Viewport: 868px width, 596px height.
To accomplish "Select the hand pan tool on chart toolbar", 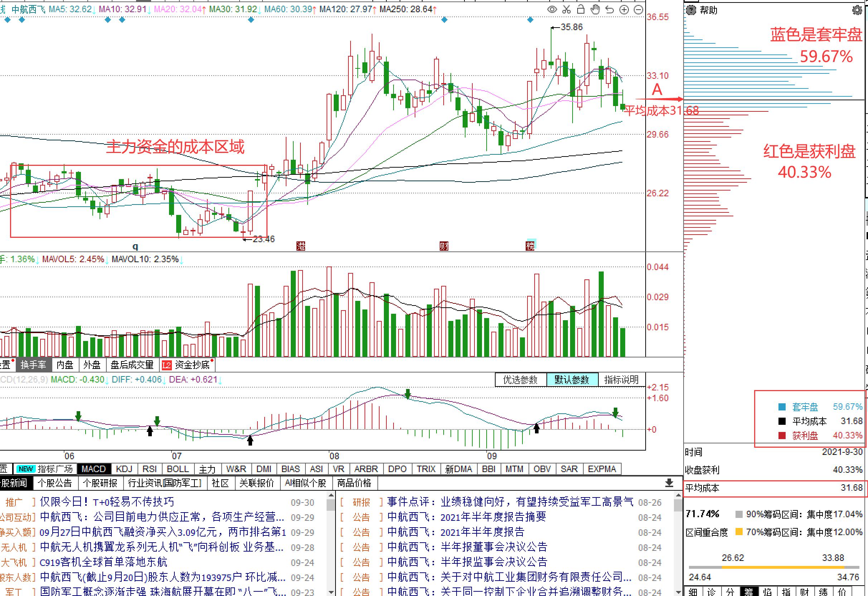I will click(595, 10).
